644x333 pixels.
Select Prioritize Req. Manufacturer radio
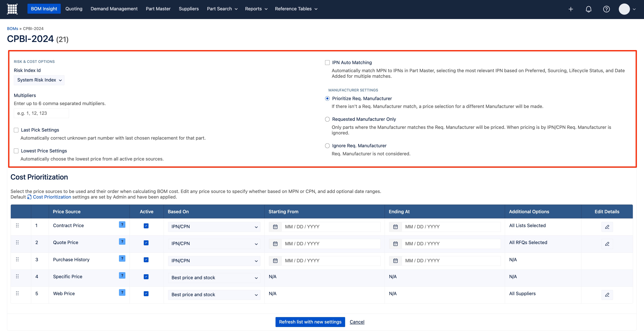[327, 99]
